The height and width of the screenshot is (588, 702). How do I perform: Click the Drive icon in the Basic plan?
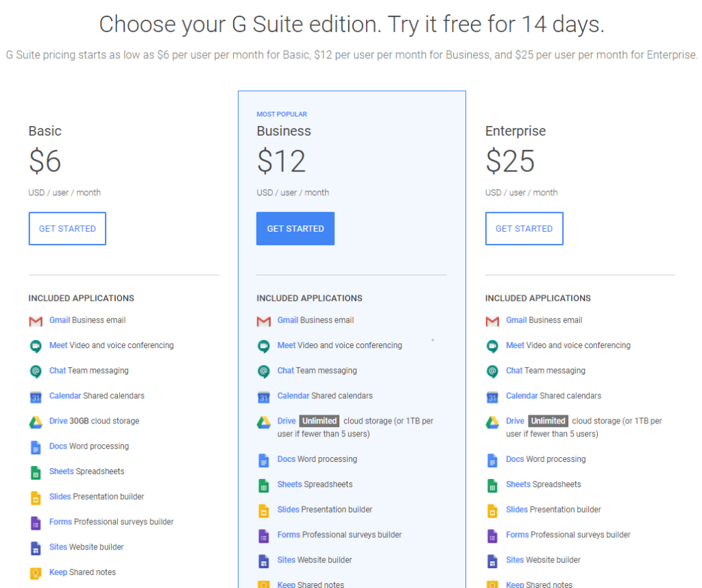click(36, 422)
